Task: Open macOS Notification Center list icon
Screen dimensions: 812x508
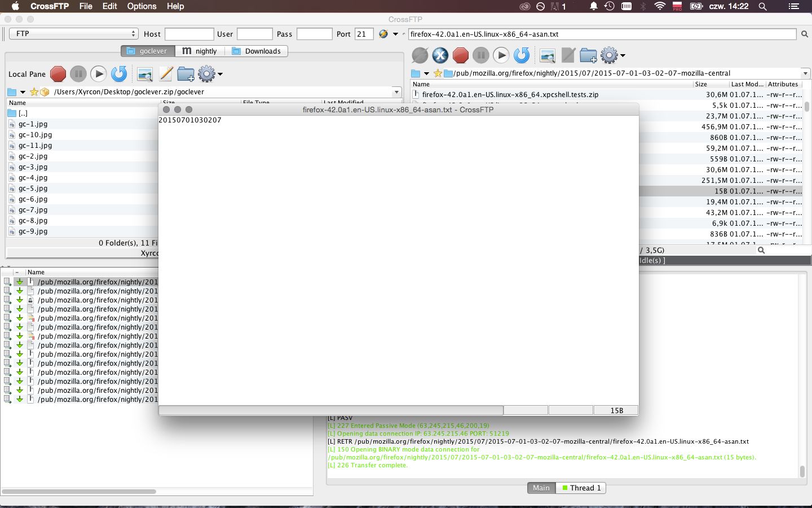Action: (794, 6)
